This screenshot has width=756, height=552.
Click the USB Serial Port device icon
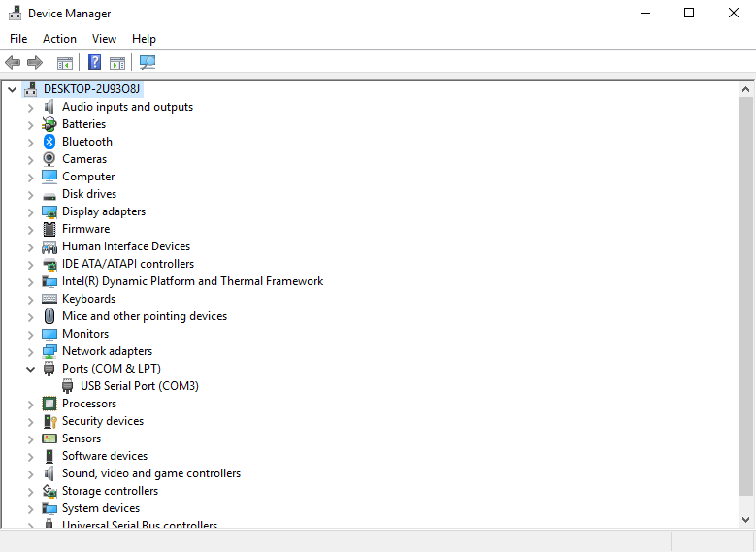[68, 386]
